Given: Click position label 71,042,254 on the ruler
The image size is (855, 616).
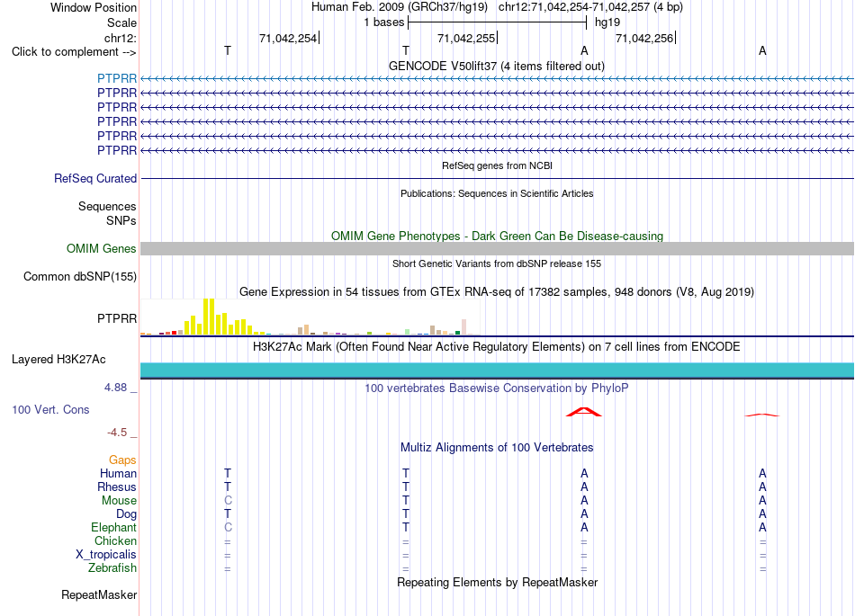Looking at the screenshot, I should point(288,38).
